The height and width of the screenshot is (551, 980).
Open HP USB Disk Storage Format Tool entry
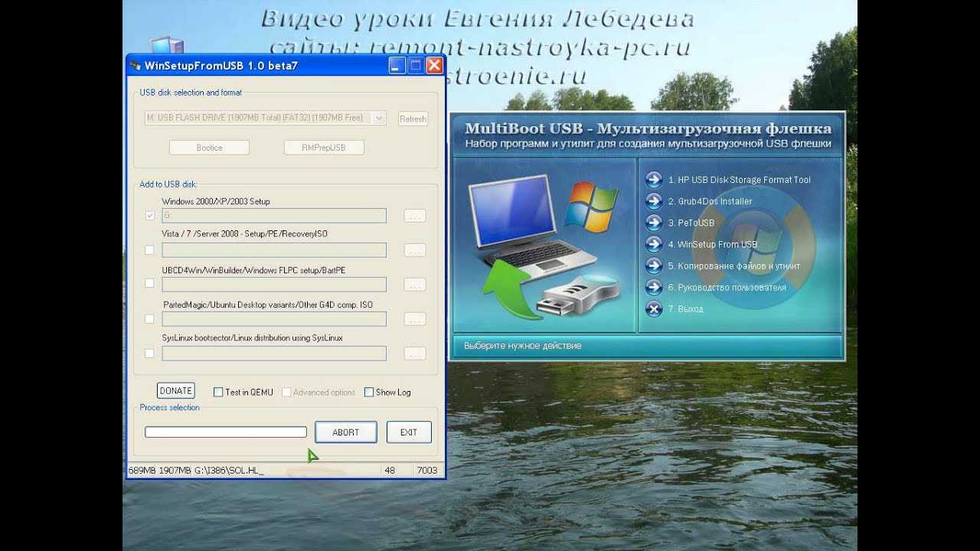coord(740,180)
